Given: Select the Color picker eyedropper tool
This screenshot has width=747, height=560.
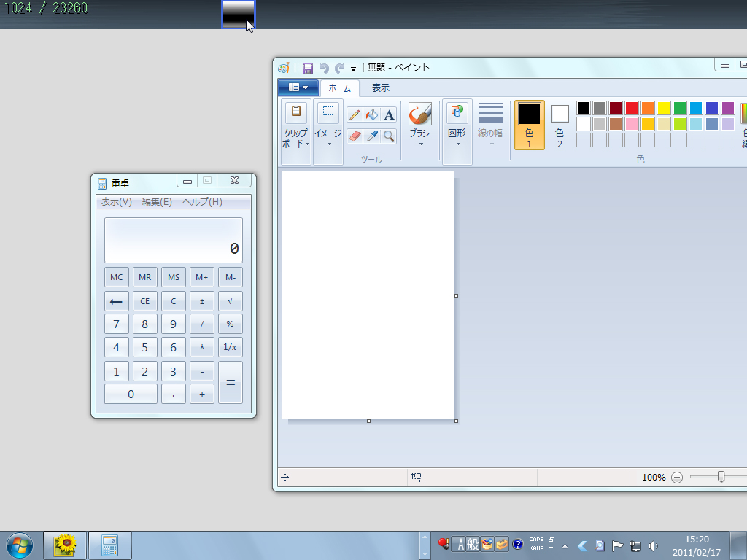Looking at the screenshot, I should point(372,136).
